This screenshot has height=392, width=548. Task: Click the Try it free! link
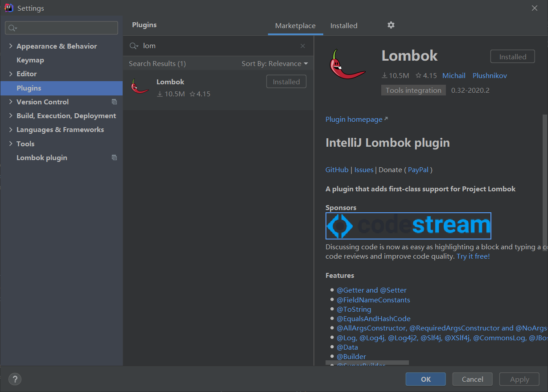(x=473, y=256)
